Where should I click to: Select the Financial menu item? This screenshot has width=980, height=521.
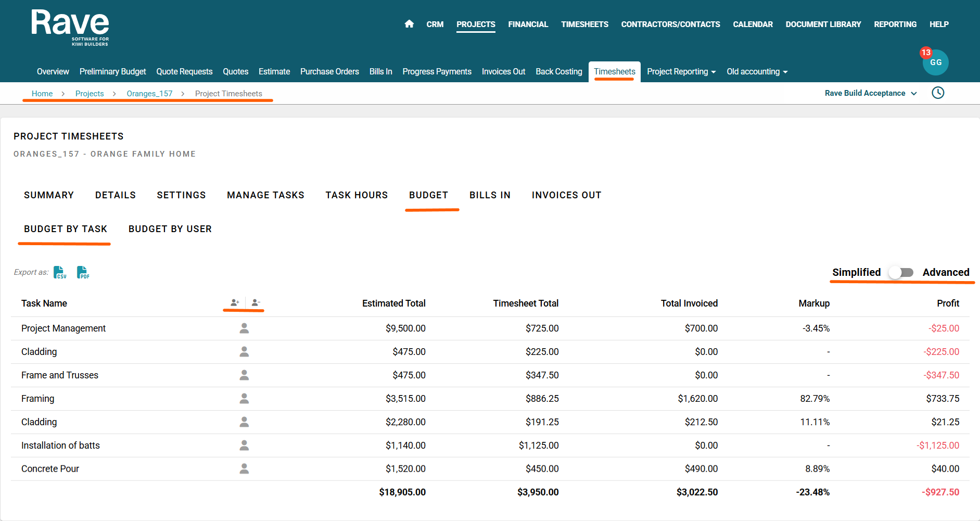pyautogui.click(x=528, y=24)
